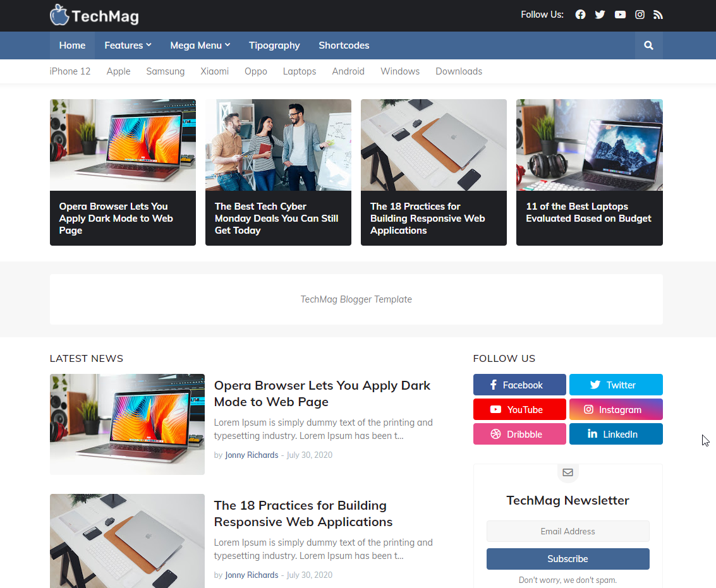This screenshot has width=716, height=588.
Task: Open the Facebook icon in the top bar
Action: [580, 15]
